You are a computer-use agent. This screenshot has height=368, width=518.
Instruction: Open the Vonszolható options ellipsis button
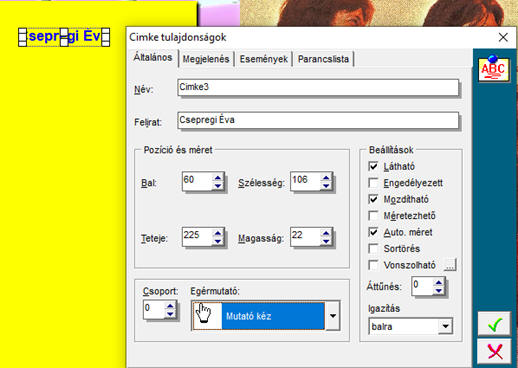pyautogui.click(x=450, y=265)
